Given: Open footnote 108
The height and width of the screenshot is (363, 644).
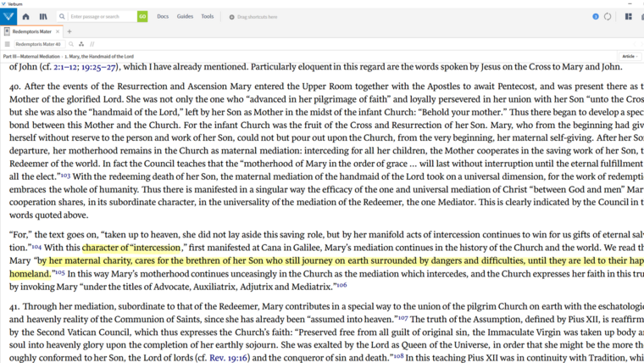Looking at the screenshot, I should [398, 356].
